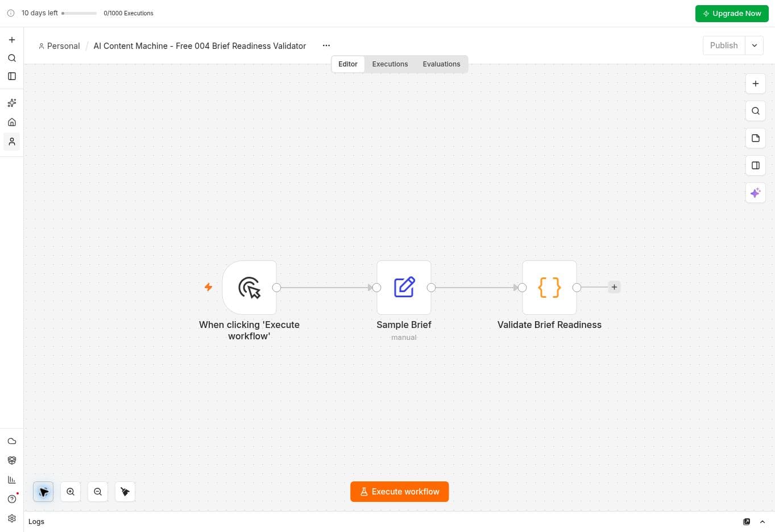Click the Logs label in the bottom bar
Screen dimensions: 775x532
[36, 522]
